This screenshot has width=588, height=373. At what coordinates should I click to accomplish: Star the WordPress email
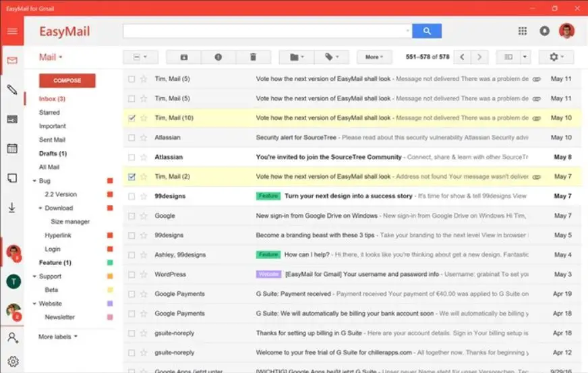tap(144, 275)
